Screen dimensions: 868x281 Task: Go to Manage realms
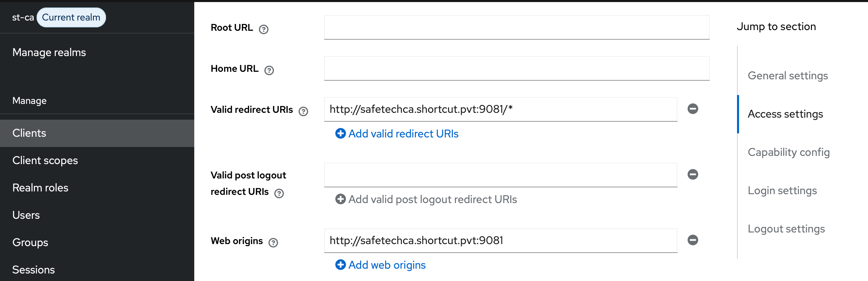[x=49, y=52]
